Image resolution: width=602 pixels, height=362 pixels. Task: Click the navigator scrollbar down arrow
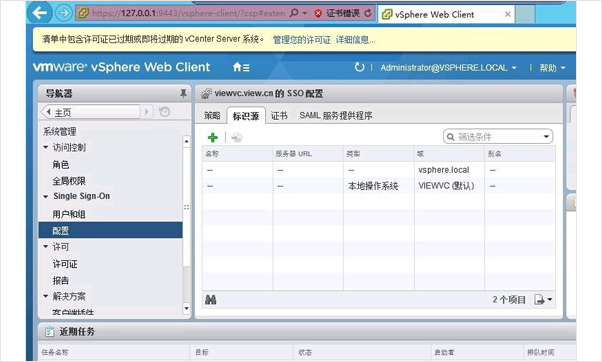point(187,308)
